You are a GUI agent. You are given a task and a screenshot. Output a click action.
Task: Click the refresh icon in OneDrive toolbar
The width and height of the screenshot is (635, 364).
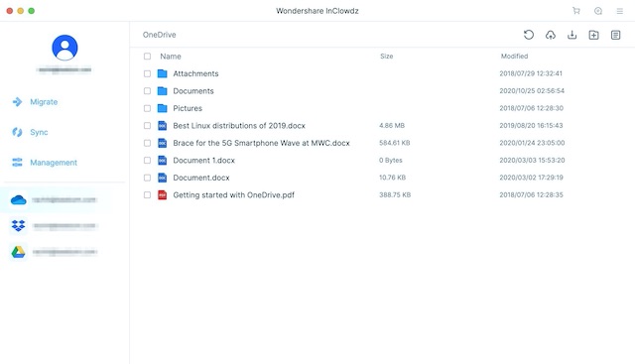coord(529,35)
